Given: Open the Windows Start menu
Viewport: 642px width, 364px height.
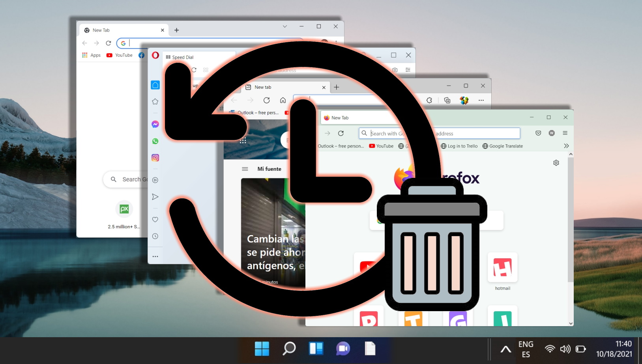Looking at the screenshot, I should (x=262, y=349).
